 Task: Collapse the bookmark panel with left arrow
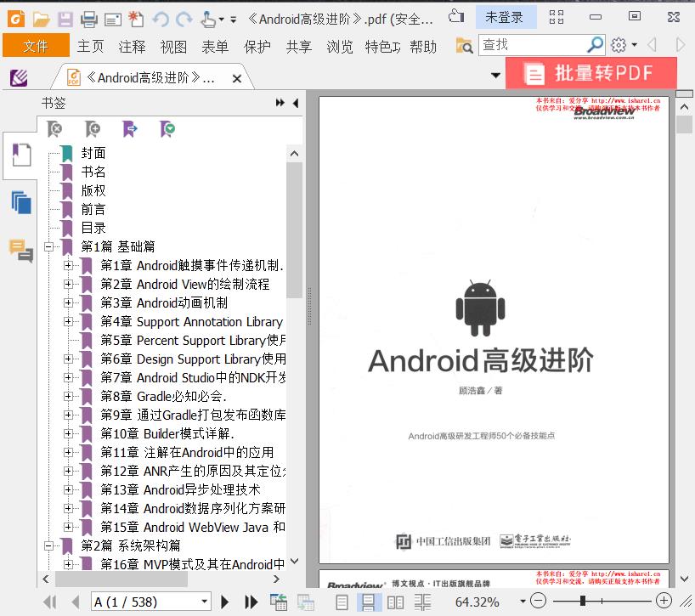coord(296,104)
